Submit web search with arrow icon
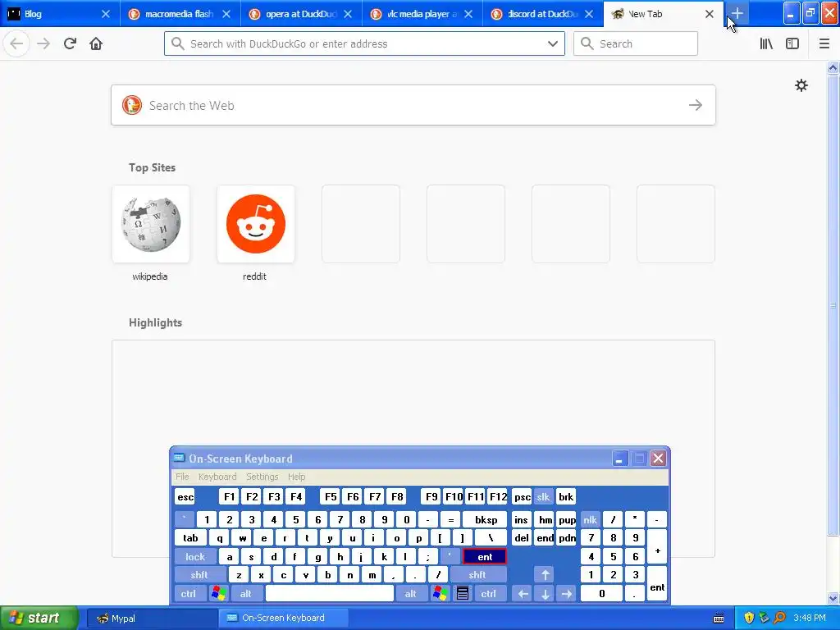This screenshot has height=630, width=840. [x=696, y=105]
